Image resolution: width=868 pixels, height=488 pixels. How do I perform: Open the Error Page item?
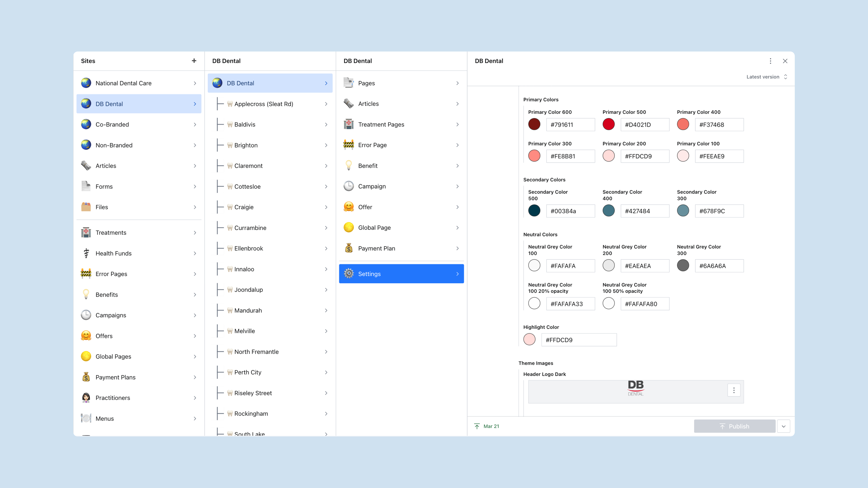[x=401, y=145]
